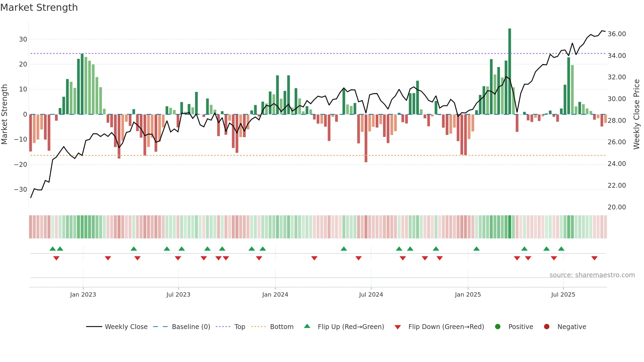Click the red Flip Down triangle in legend
The image size is (644, 362).
pyautogui.click(x=398, y=327)
